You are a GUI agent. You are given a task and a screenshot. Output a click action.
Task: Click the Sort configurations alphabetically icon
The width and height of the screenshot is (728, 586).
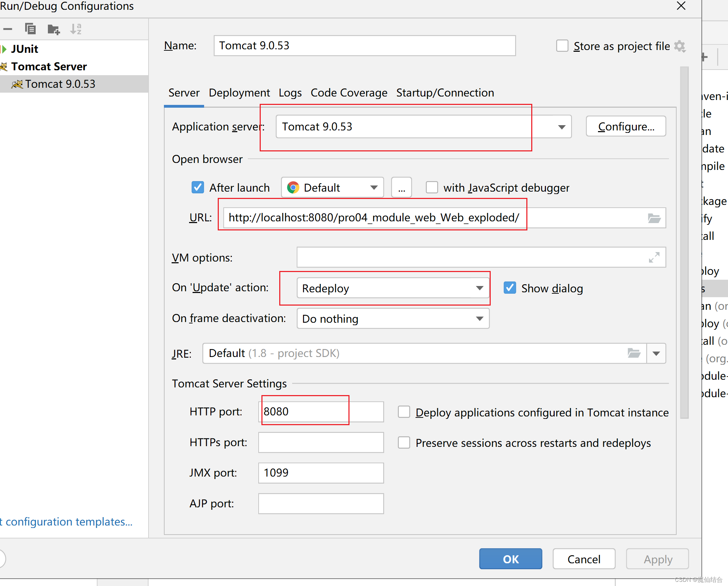tap(75, 29)
